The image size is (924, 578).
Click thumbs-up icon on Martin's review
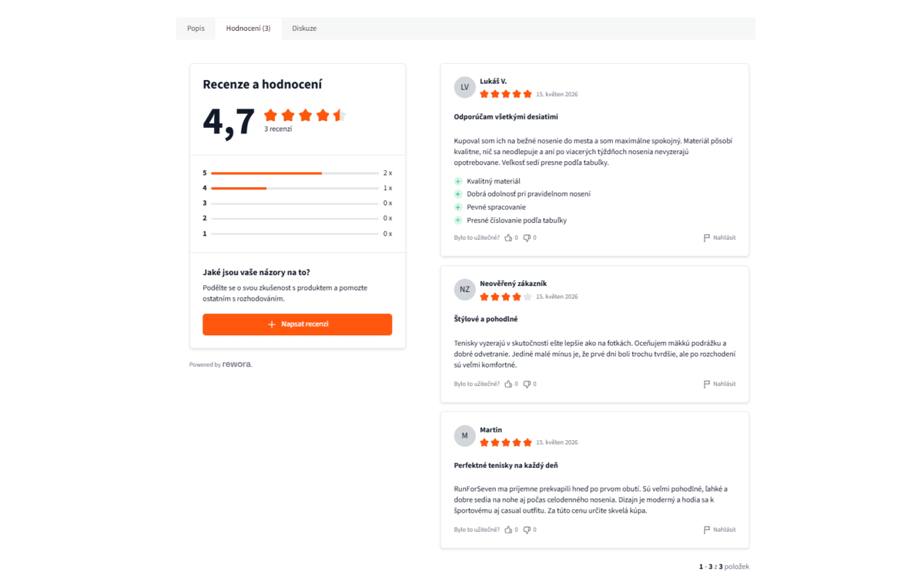pyautogui.click(x=508, y=530)
